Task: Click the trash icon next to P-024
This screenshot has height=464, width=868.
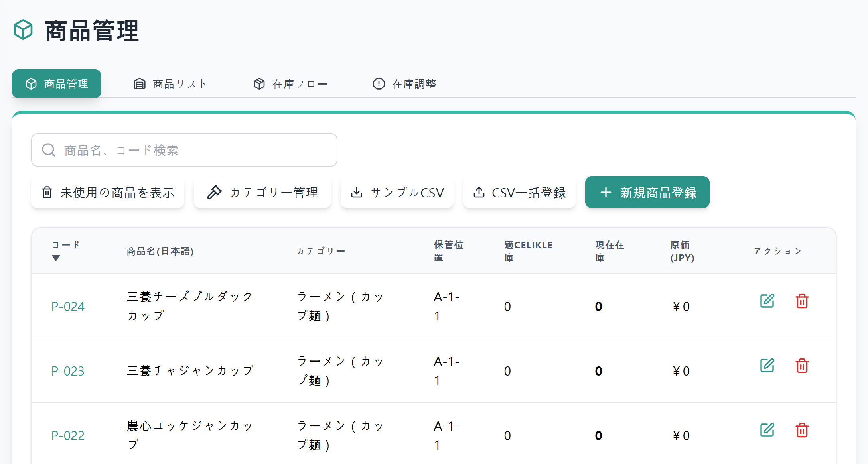Action: (802, 302)
